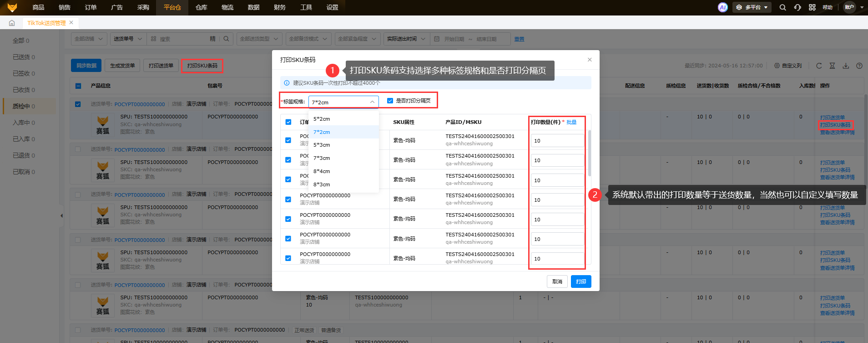The height and width of the screenshot is (343, 868).
Task: Click the hourglass task icon
Action: pos(832,66)
